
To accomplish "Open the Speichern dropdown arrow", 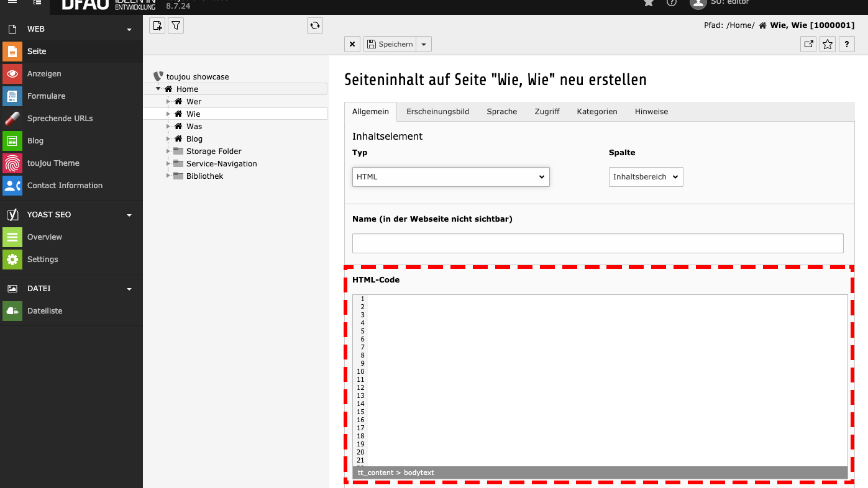I will click(424, 44).
